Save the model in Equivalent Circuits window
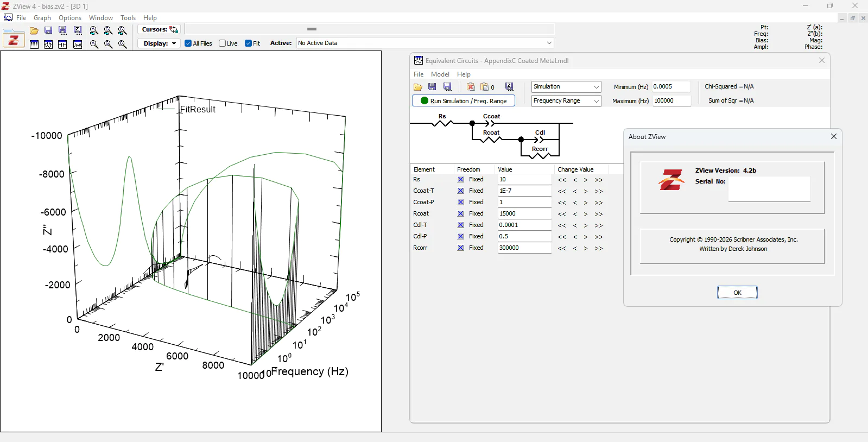Screen dimensions: 868x442 432,87
